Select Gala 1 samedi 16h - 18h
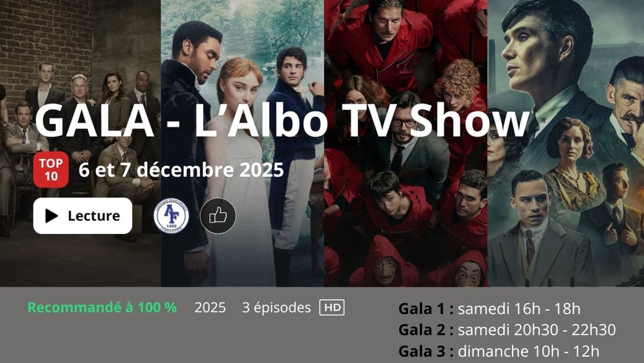 (489, 309)
